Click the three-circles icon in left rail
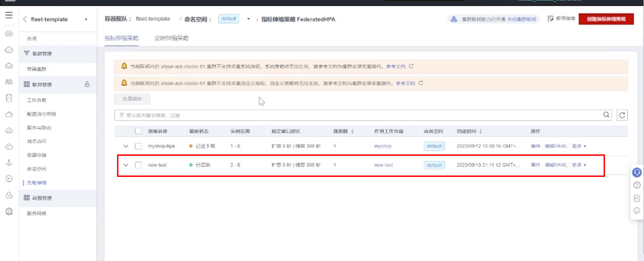644x261 pixels. [9, 195]
